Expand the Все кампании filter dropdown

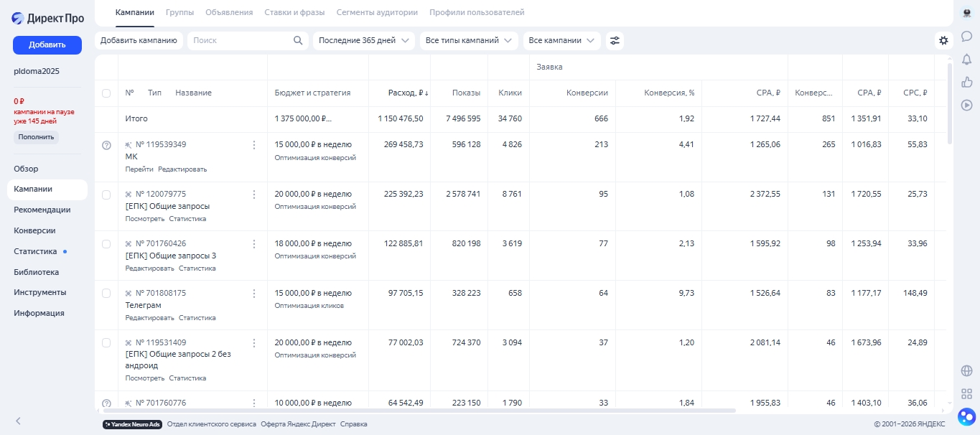point(561,41)
